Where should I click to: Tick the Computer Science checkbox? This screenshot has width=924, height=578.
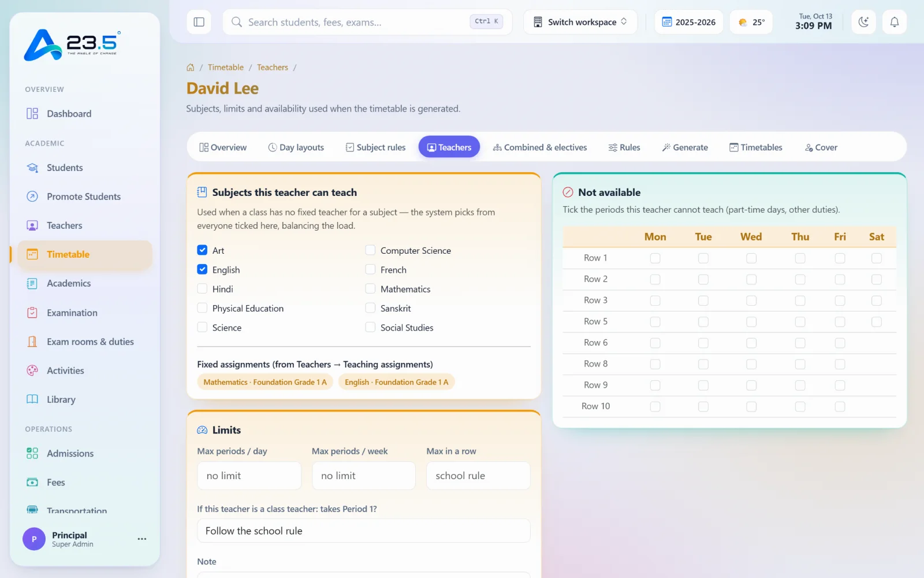click(370, 250)
